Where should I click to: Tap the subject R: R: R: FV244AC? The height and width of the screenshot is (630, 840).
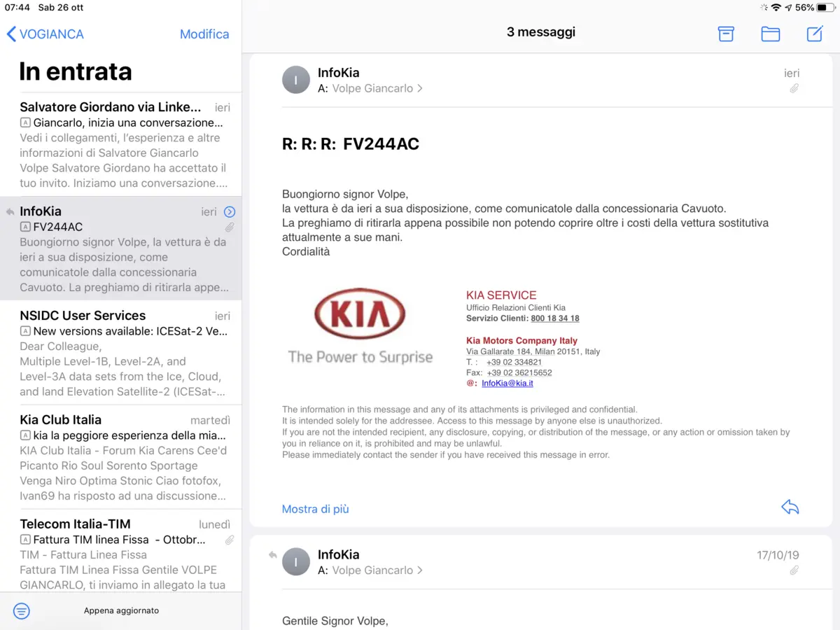pyautogui.click(x=351, y=144)
